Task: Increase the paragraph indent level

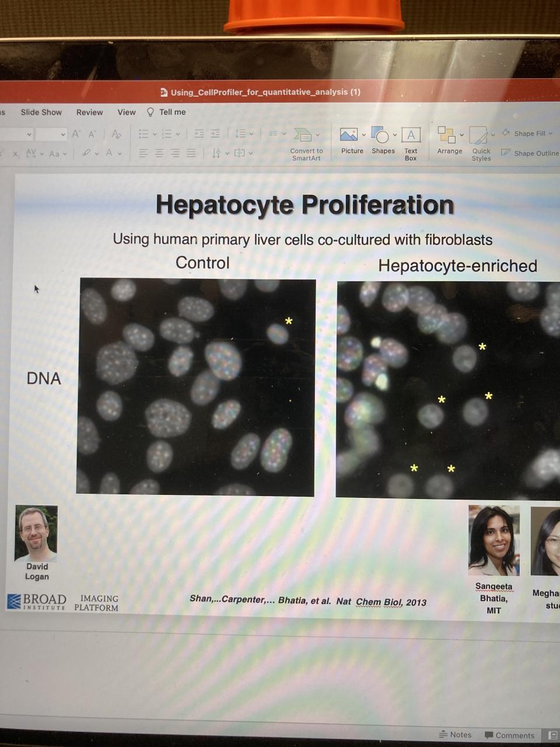Action: [215, 134]
